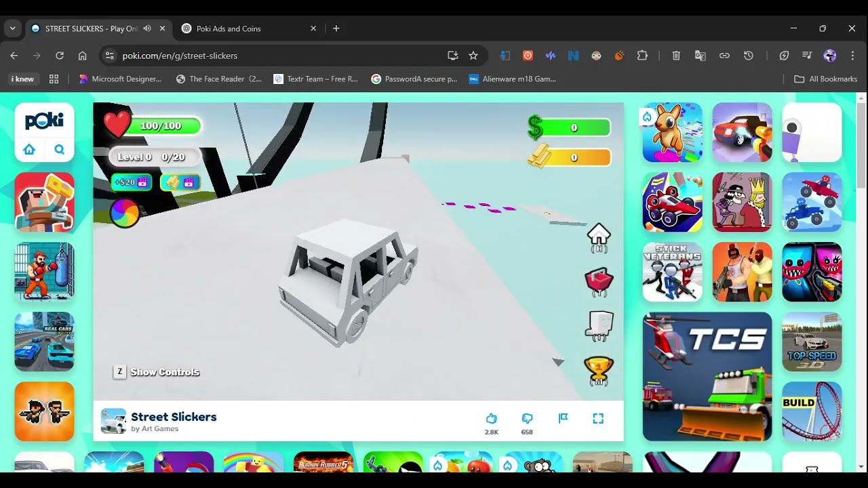Open the trash can extension icon
The height and width of the screenshot is (488, 868).
coord(676,56)
